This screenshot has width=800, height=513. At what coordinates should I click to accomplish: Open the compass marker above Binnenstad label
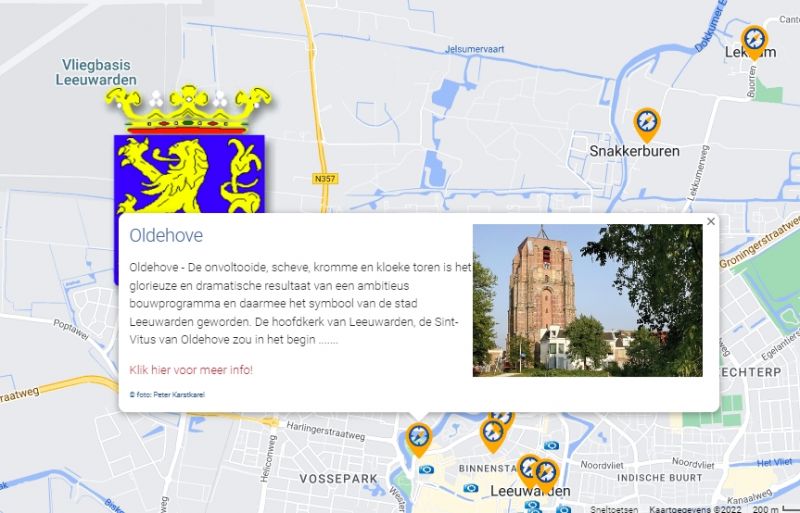(493, 434)
